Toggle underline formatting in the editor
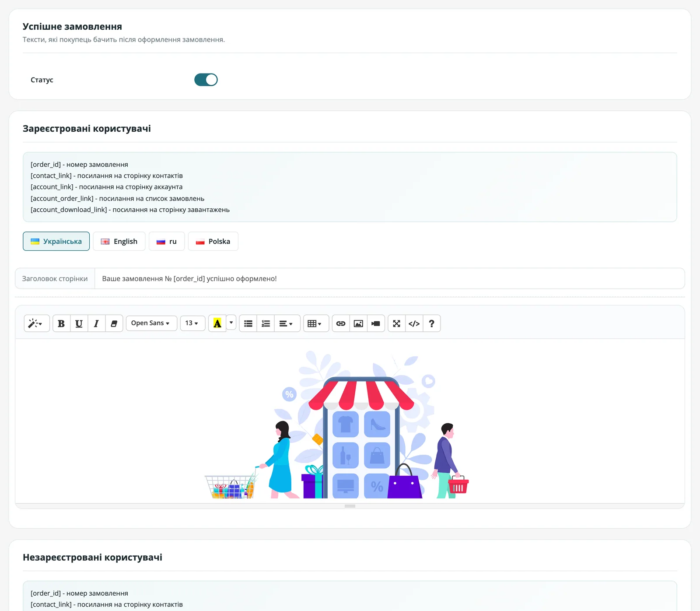This screenshot has height=611, width=700. click(79, 323)
